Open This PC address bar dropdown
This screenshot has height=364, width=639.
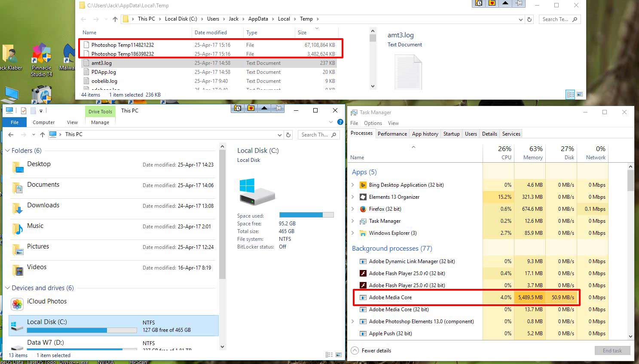pos(280,135)
